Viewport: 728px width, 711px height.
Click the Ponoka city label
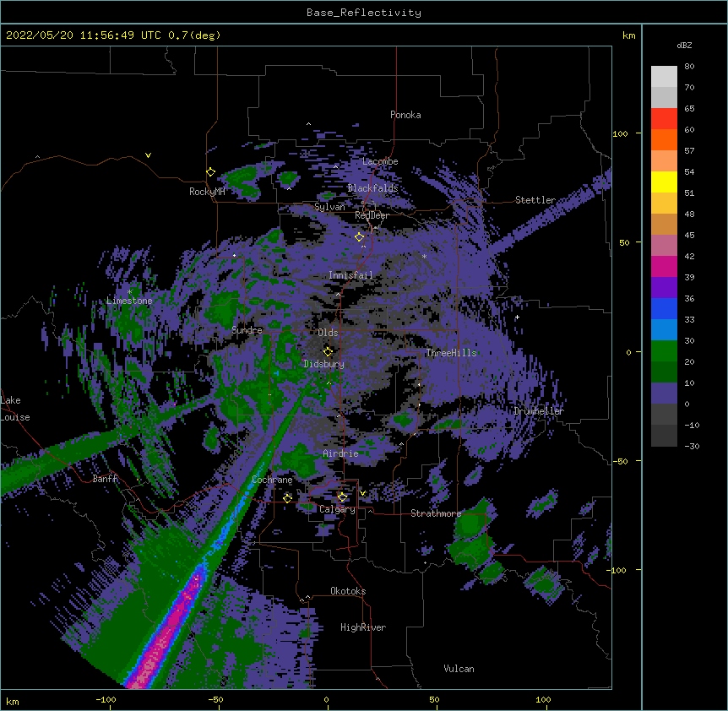[405, 115]
